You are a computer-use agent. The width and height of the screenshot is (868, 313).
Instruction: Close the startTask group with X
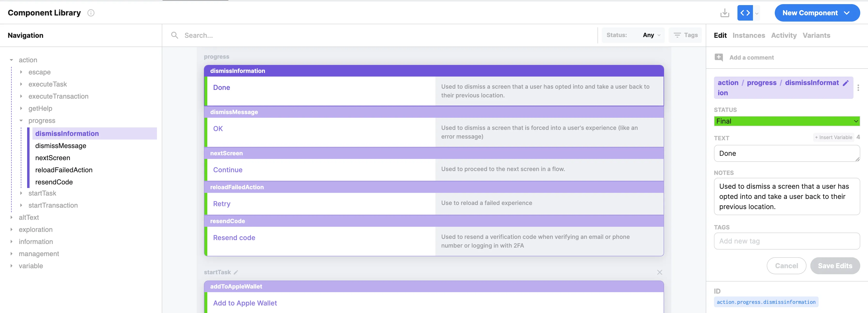[659, 272]
